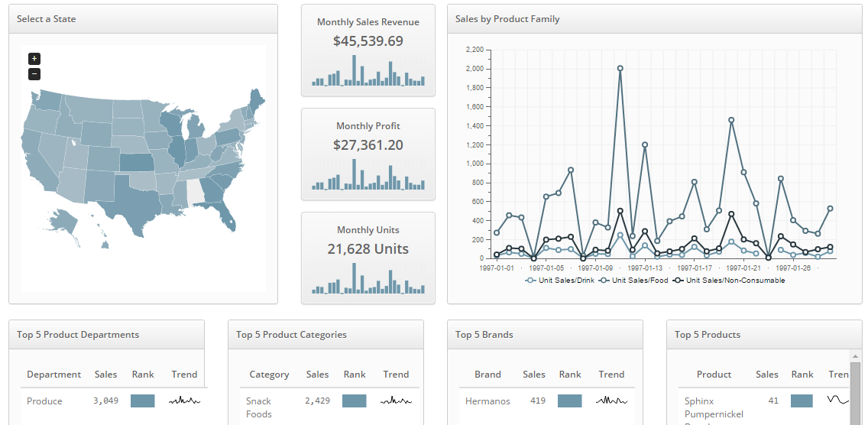868x425 pixels.
Task: Click the $45,539.69 revenue value
Action: point(368,41)
